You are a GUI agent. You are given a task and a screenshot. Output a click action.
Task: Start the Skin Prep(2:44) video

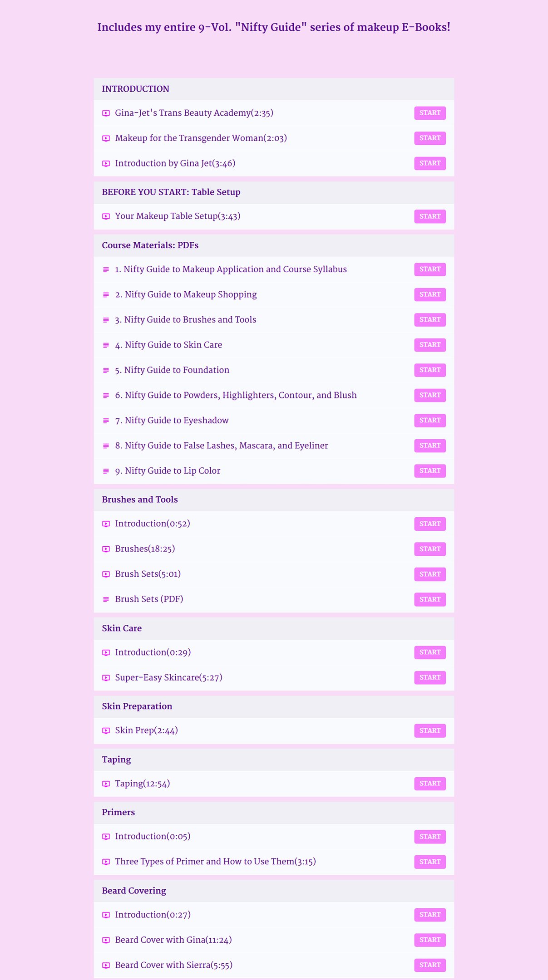(430, 730)
